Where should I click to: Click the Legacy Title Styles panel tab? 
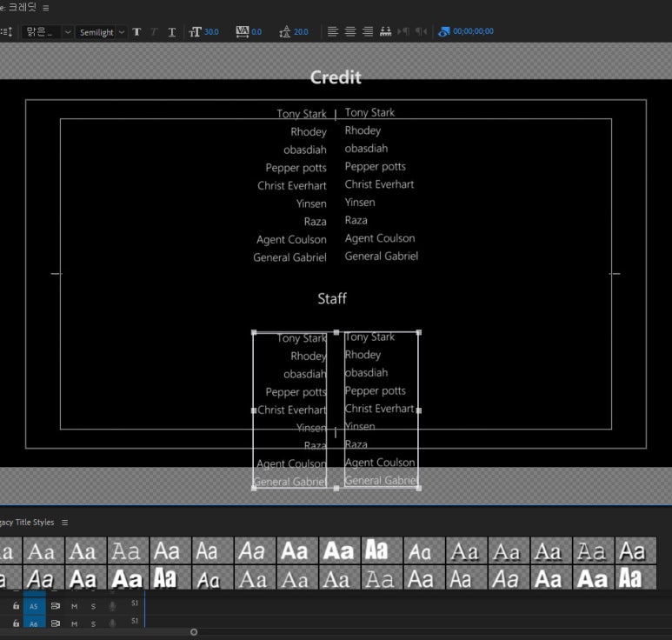(27, 523)
